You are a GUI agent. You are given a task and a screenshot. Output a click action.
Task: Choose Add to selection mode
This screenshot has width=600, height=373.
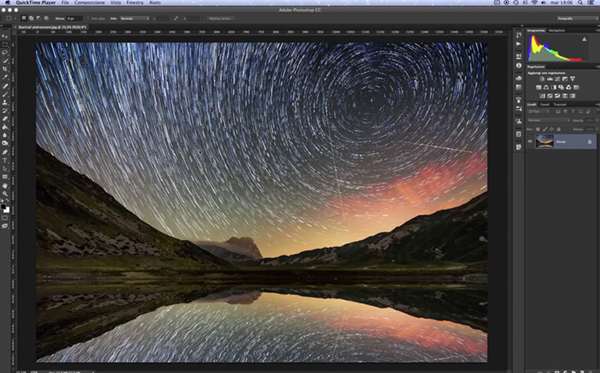31,18
